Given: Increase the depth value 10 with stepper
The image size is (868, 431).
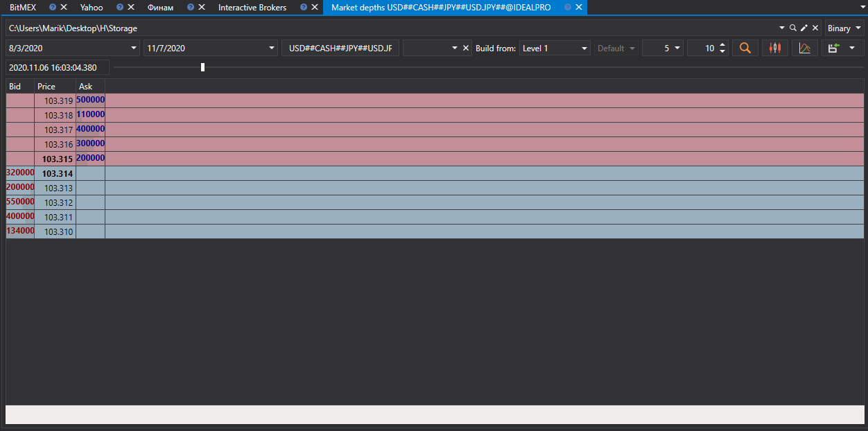Looking at the screenshot, I should click(723, 45).
